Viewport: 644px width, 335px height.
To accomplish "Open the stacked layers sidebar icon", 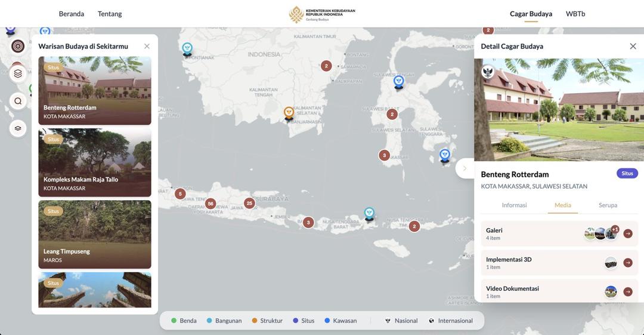I will tap(18, 73).
